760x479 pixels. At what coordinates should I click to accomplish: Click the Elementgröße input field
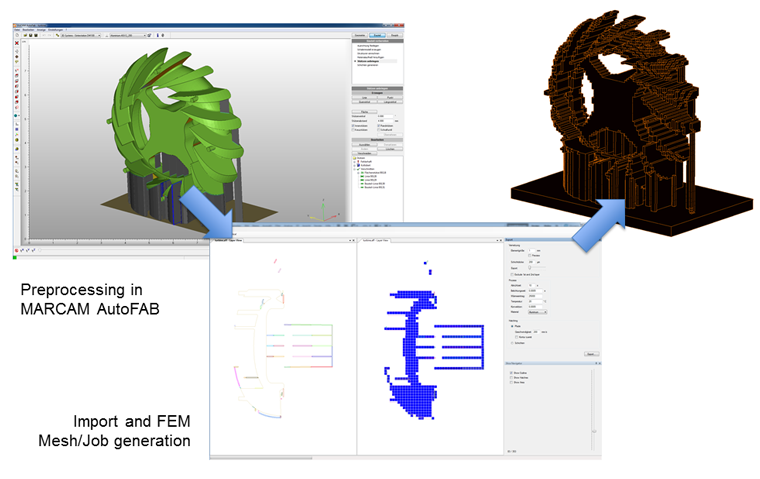tap(532, 251)
